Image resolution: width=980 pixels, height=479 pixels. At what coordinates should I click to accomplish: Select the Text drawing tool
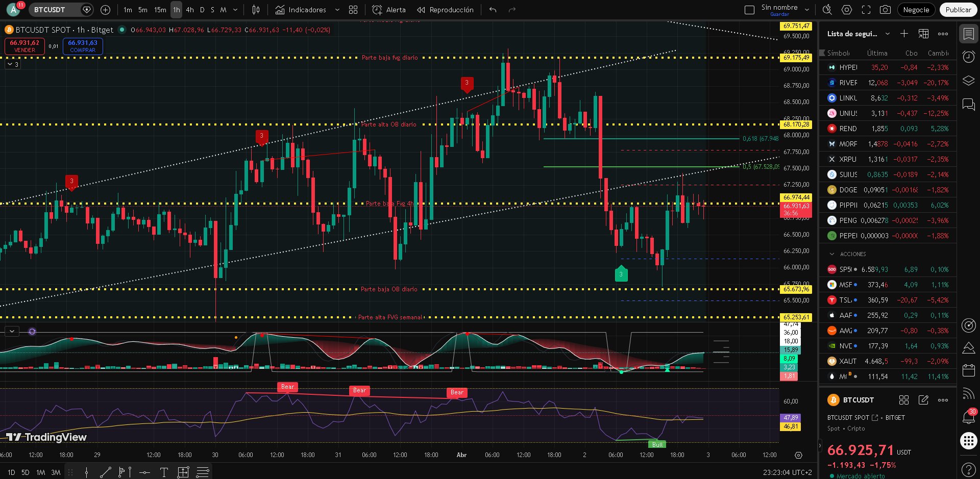(164, 472)
